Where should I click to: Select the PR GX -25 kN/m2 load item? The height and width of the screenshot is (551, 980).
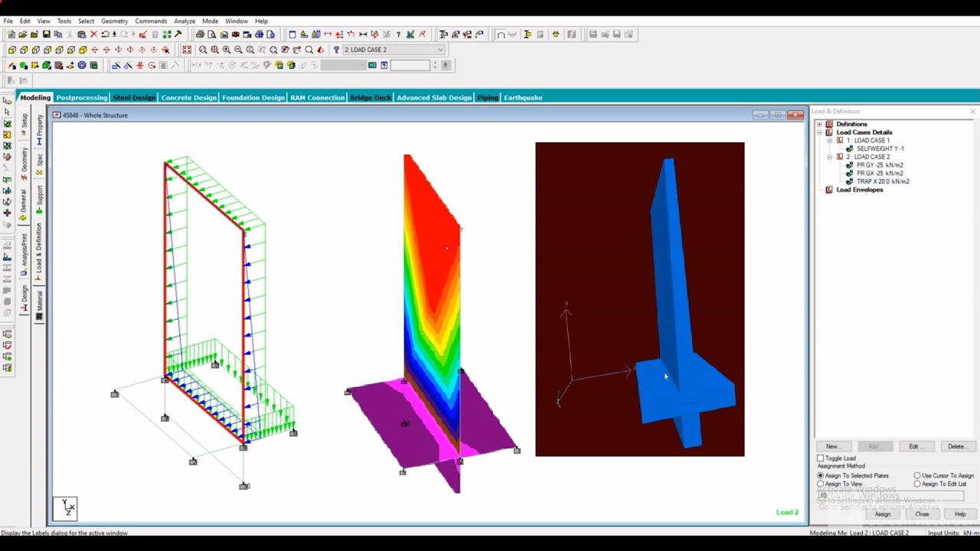pyautogui.click(x=880, y=174)
